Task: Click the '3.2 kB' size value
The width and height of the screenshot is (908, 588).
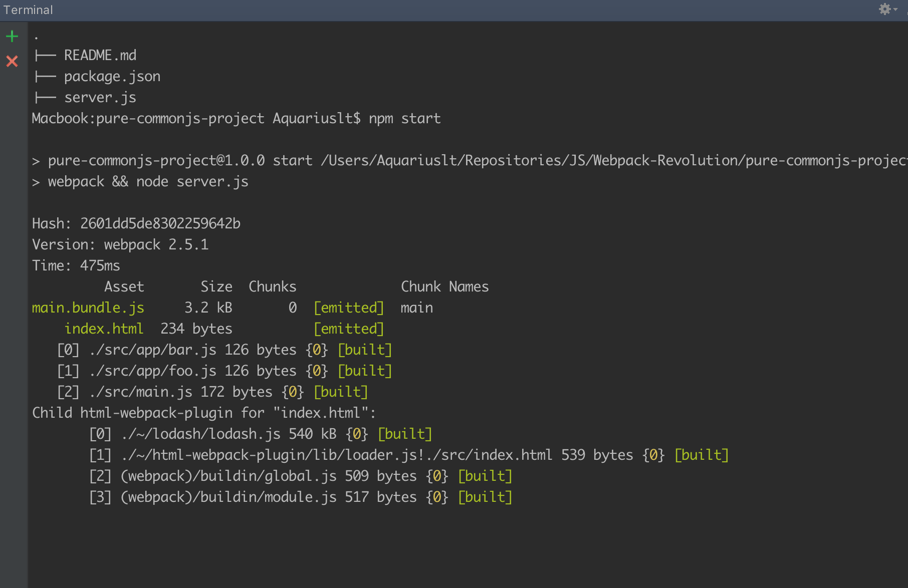Action: tap(208, 308)
